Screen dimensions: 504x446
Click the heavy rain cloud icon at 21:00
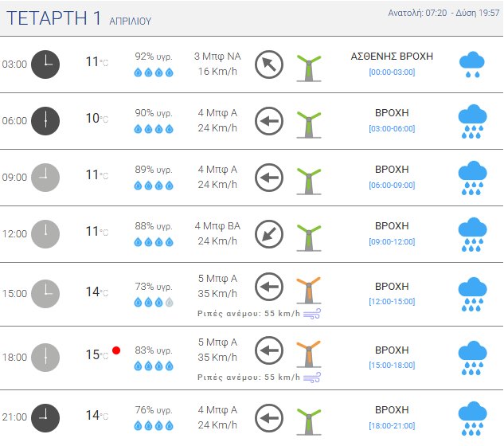pos(472,418)
